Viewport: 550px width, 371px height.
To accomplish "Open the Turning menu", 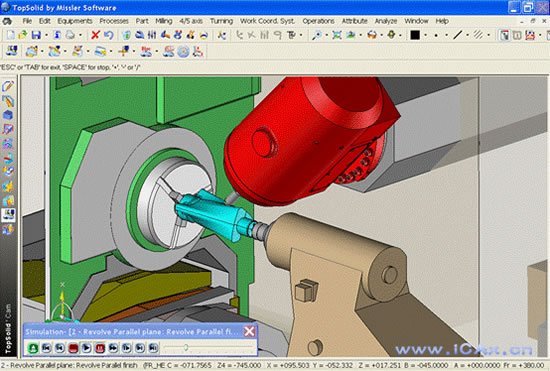I will pyautogui.click(x=221, y=21).
